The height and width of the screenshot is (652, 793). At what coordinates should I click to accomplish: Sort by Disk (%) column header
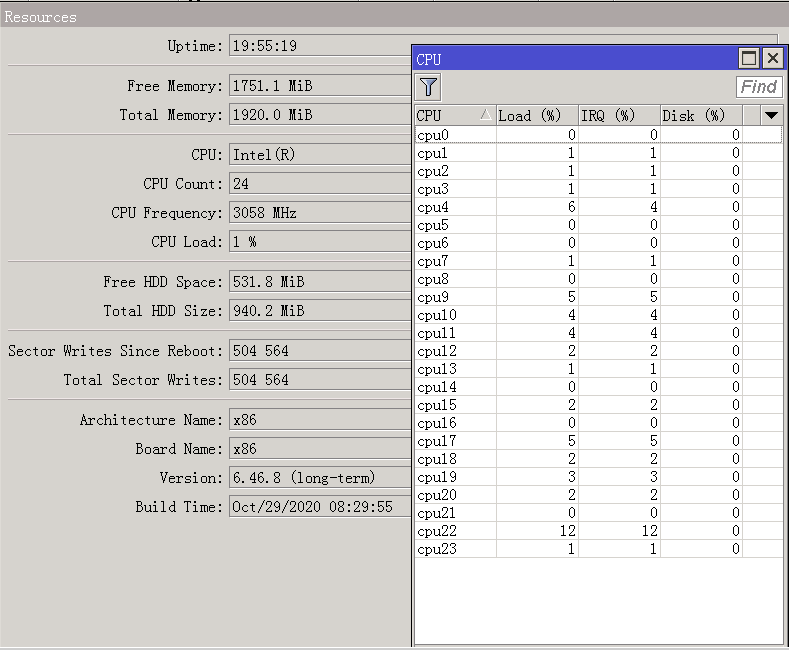point(700,116)
